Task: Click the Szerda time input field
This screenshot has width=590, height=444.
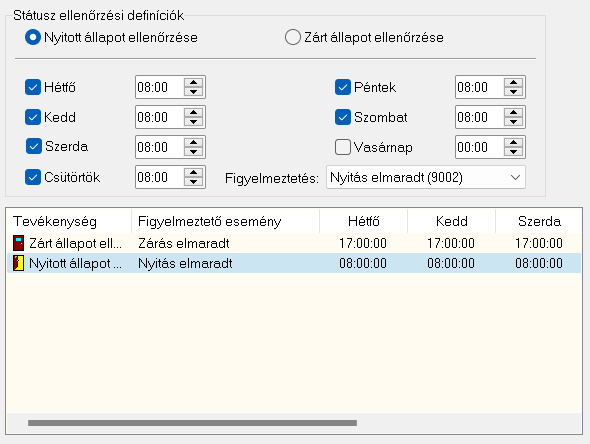Action: pyautogui.click(x=160, y=147)
